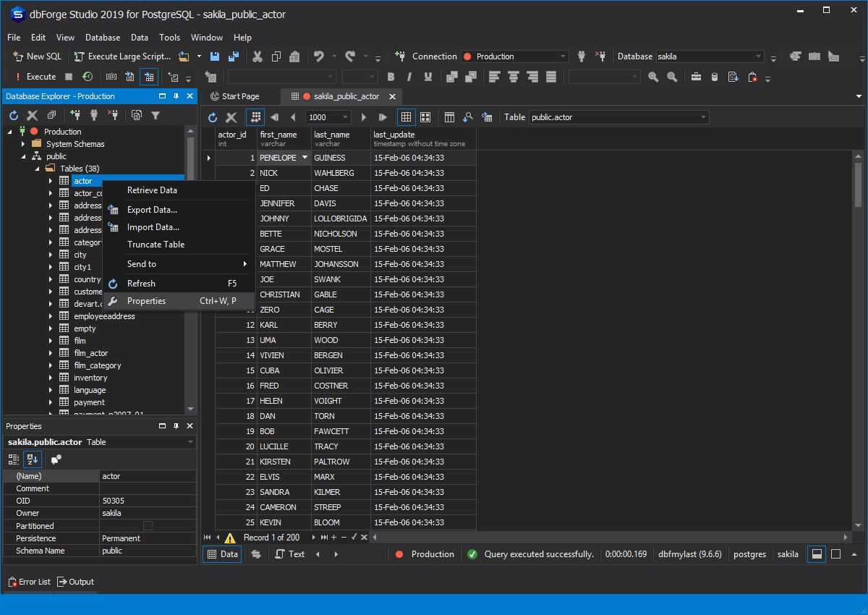
Task: Refresh the Database Explorer
Action: [x=12, y=114]
